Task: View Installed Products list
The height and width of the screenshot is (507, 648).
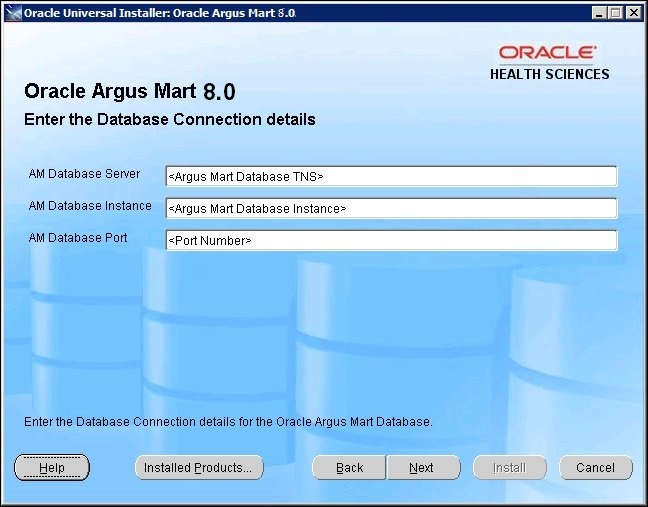Action: (199, 467)
